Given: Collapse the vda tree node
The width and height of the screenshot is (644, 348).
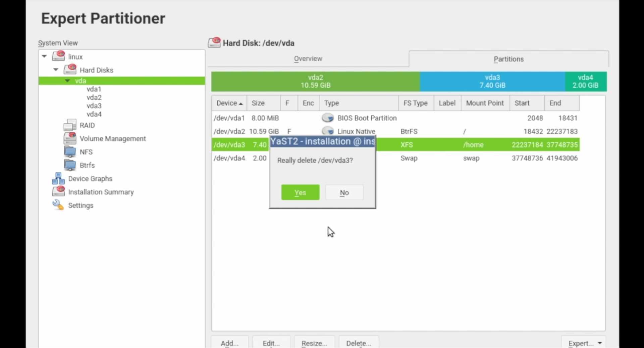Looking at the screenshot, I should [x=67, y=80].
